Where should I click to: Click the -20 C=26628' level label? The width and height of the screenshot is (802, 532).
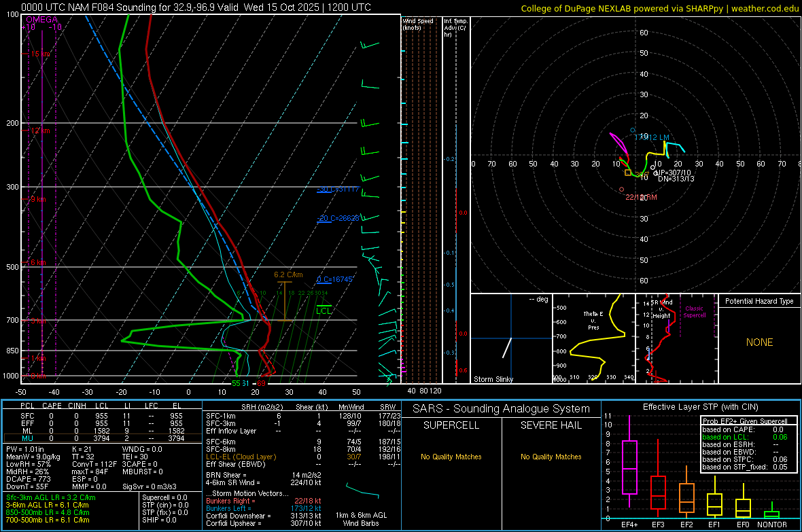pyautogui.click(x=338, y=218)
